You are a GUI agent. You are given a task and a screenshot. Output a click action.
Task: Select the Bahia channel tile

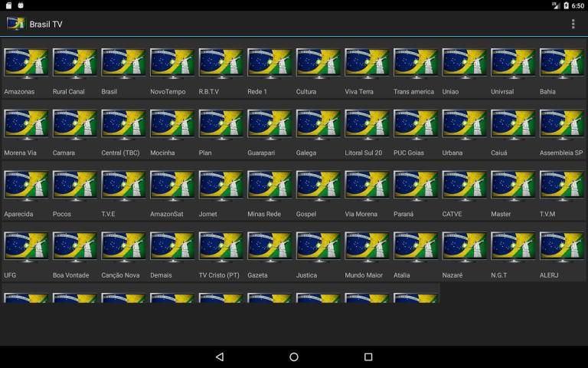[562, 64]
